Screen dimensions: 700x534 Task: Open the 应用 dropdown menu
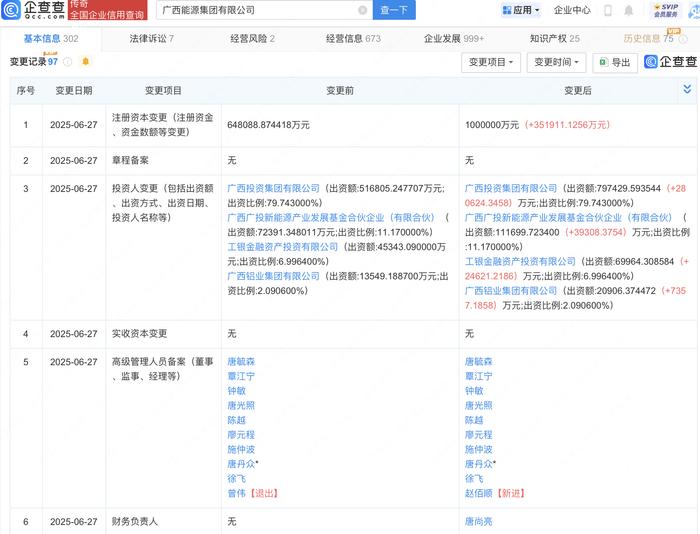point(521,10)
